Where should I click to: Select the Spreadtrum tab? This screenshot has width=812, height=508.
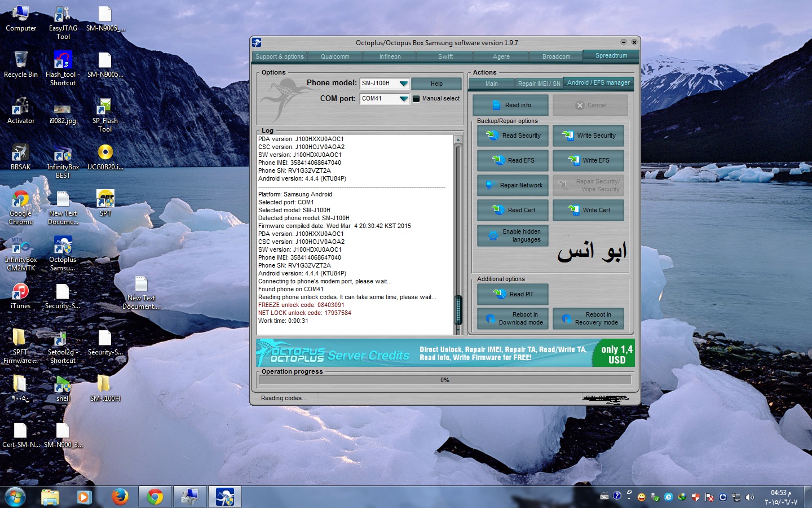tap(611, 56)
